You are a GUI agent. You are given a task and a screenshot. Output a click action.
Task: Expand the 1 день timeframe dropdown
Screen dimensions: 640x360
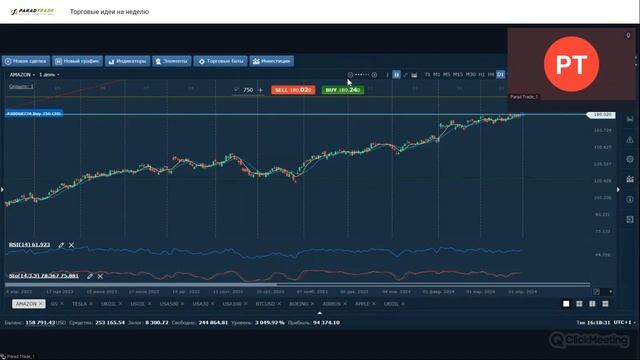click(x=49, y=75)
